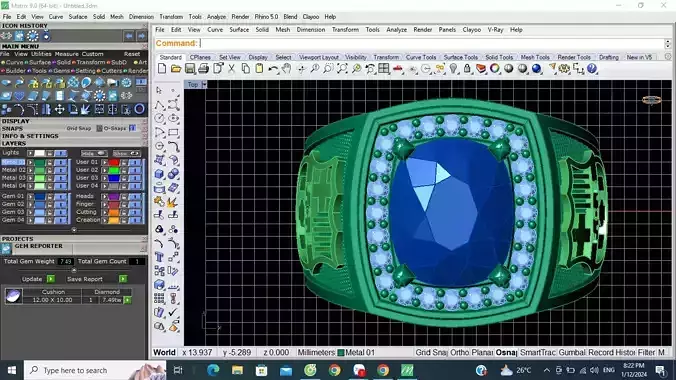Expand the Lights layer arrow
The height and width of the screenshot is (380, 676).
(30, 153)
